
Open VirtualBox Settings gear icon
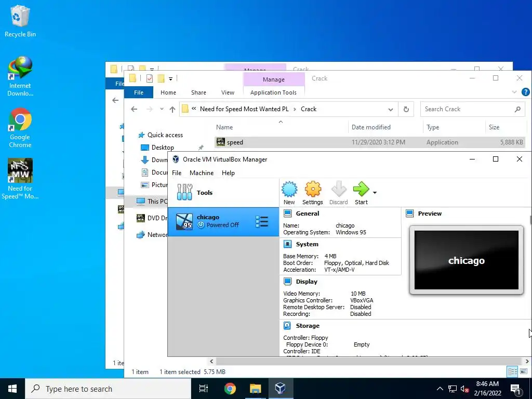click(x=312, y=193)
